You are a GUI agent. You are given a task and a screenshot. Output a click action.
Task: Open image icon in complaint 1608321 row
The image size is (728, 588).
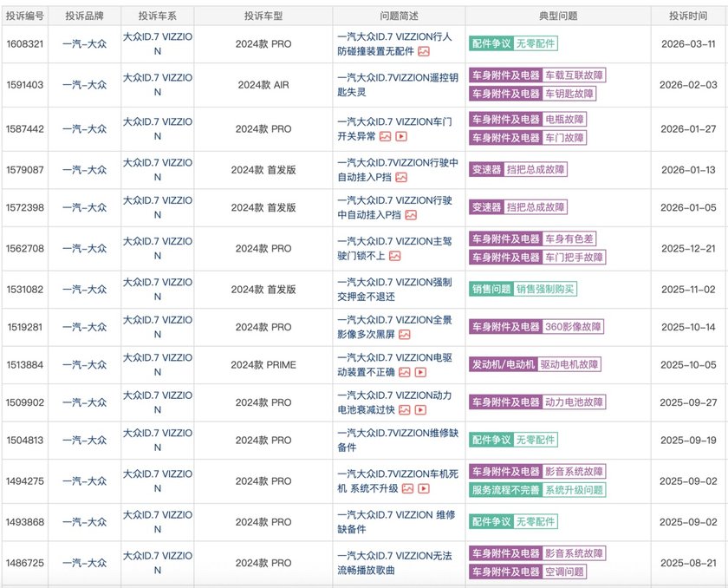tap(424, 51)
